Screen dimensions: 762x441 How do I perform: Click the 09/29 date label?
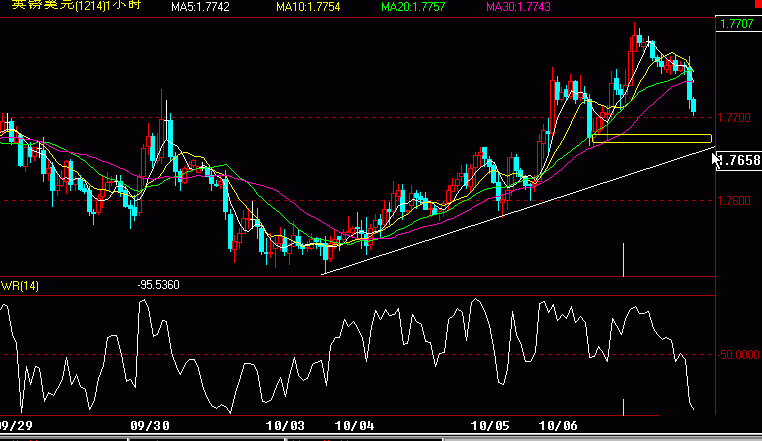16,426
